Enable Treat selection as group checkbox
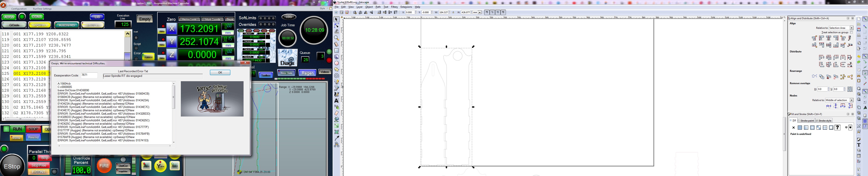Viewport: 868px width, 176px height. pyautogui.click(x=851, y=33)
